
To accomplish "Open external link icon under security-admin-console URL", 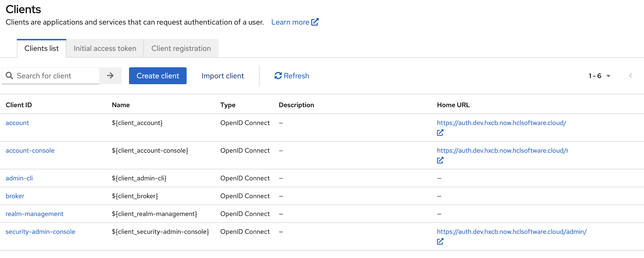I will (440, 241).
